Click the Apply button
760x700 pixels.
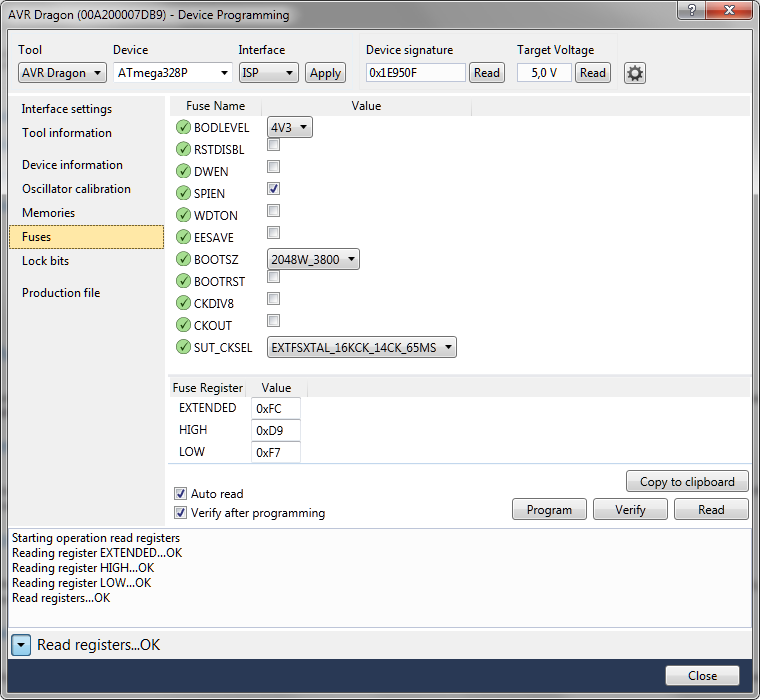coord(325,73)
